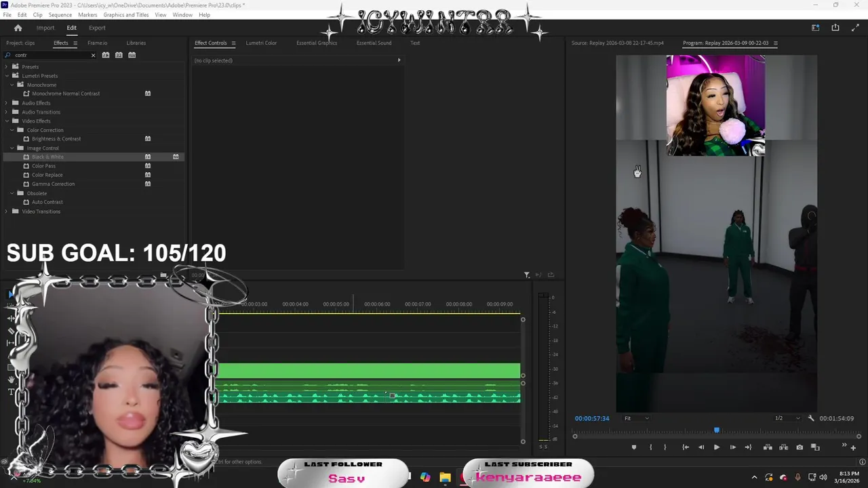Collapse the Image Control folder

point(12,148)
